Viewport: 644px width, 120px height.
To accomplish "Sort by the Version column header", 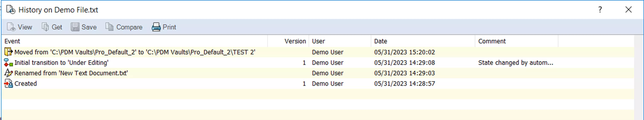I will pyautogui.click(x=295, y=41).
